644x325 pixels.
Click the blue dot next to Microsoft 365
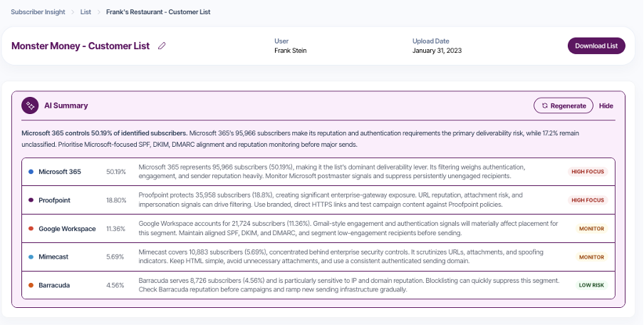coord(31,172)
